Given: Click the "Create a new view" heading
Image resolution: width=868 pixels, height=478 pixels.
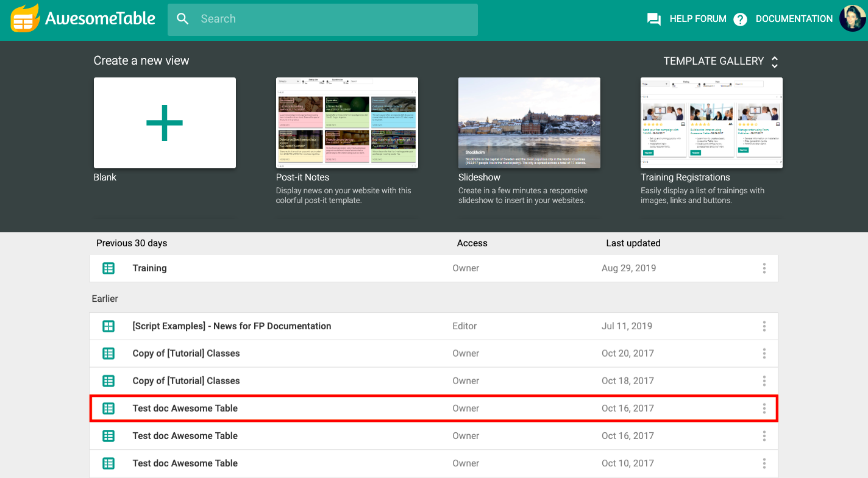Looking at the screenshot, I should [141, 61].
